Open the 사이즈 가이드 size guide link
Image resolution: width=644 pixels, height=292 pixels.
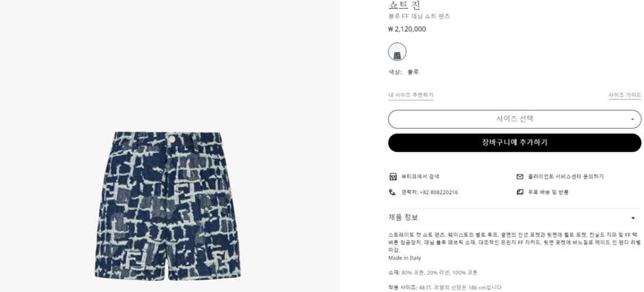coord(625,95)
